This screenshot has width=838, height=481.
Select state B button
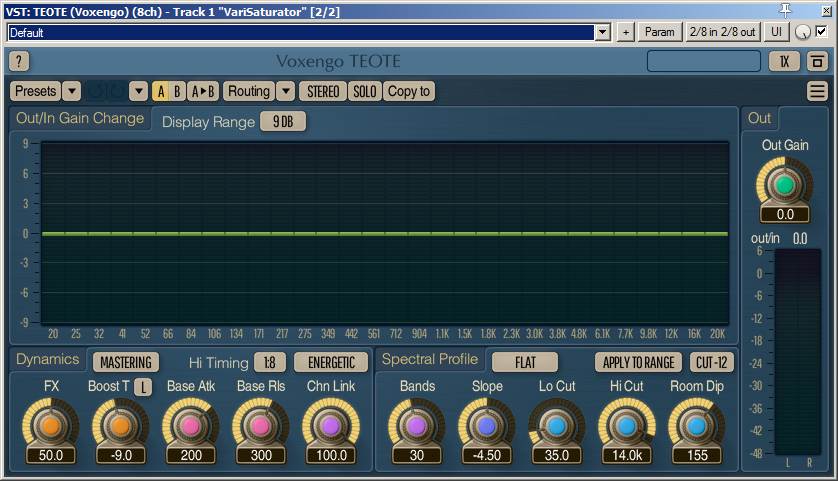tap(177, 91)
